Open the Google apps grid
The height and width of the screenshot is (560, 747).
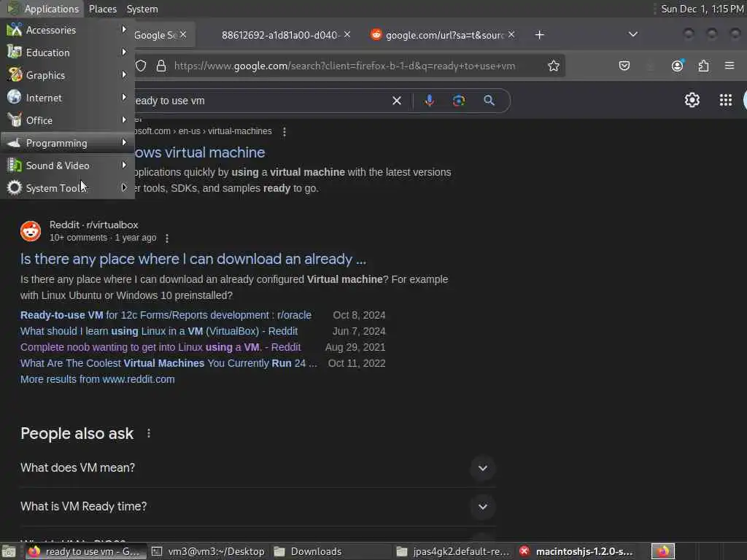[726, 100]
